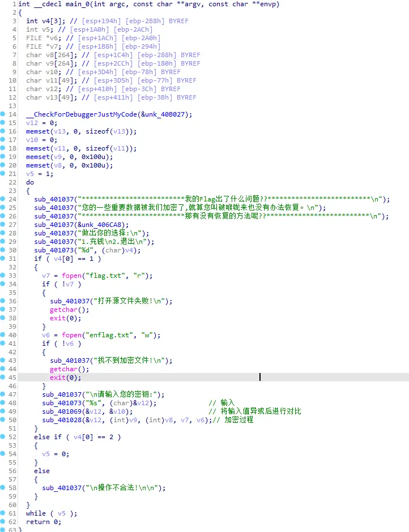Toggle breakpoint dot on highlighted line 45
The image size is (409, 532).
(2, 377)
